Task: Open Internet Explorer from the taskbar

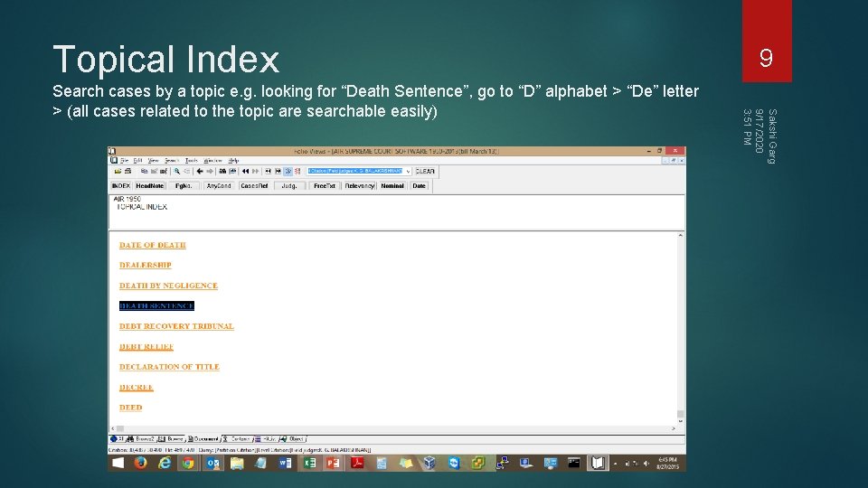Action: pyautogui.click(x=165, y=463)
